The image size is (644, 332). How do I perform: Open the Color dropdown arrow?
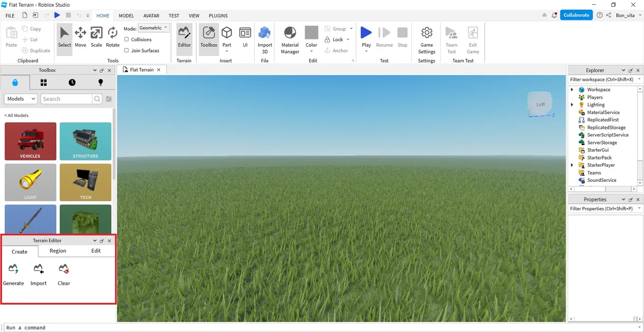312,51
